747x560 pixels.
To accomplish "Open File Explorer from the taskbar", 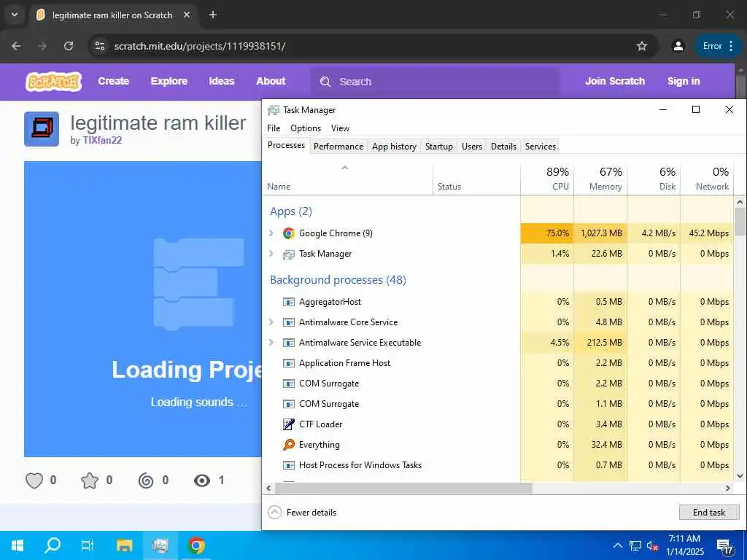I will [124, 545].
